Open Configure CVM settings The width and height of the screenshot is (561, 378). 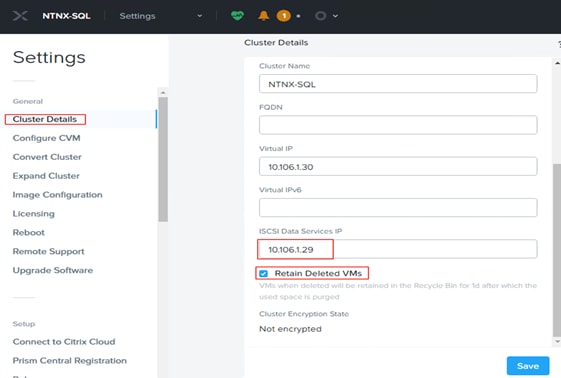click(x=47, y=138)
